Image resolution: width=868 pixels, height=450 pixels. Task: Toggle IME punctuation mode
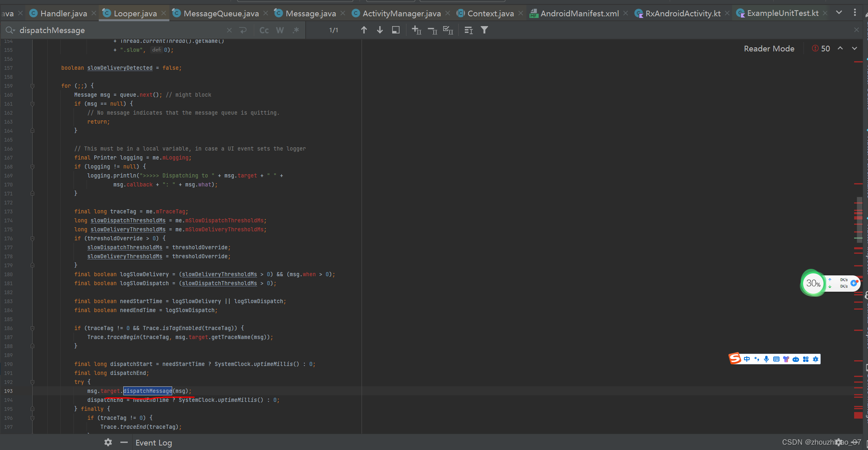tap(757, 359)
